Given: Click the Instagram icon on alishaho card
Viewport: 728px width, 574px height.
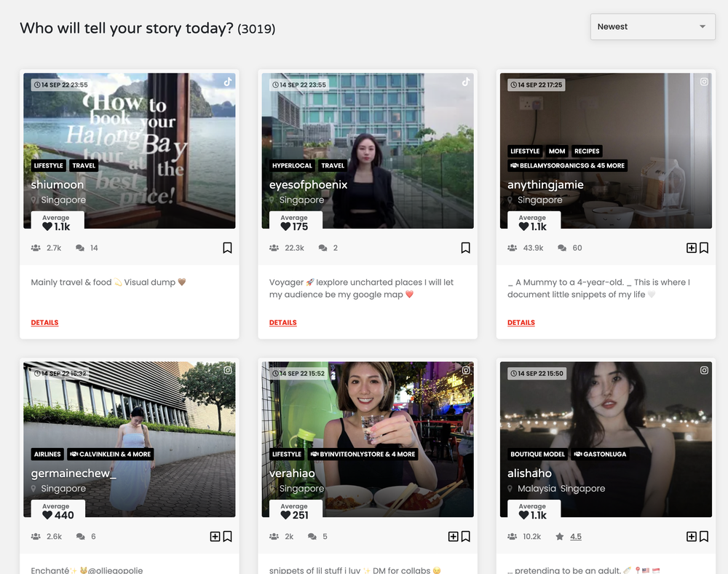Looking at the screenshot, I should 704,370.
